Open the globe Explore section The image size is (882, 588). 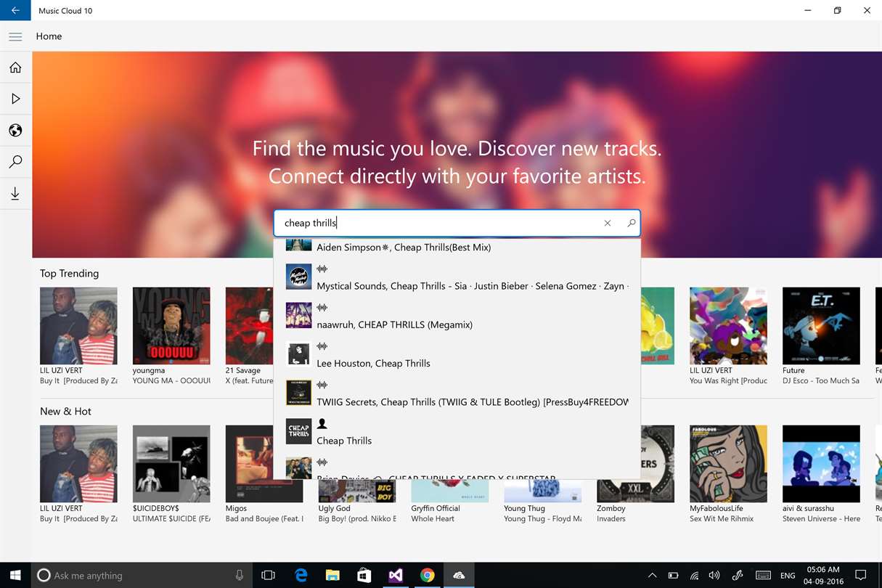(x=15, y=131)
